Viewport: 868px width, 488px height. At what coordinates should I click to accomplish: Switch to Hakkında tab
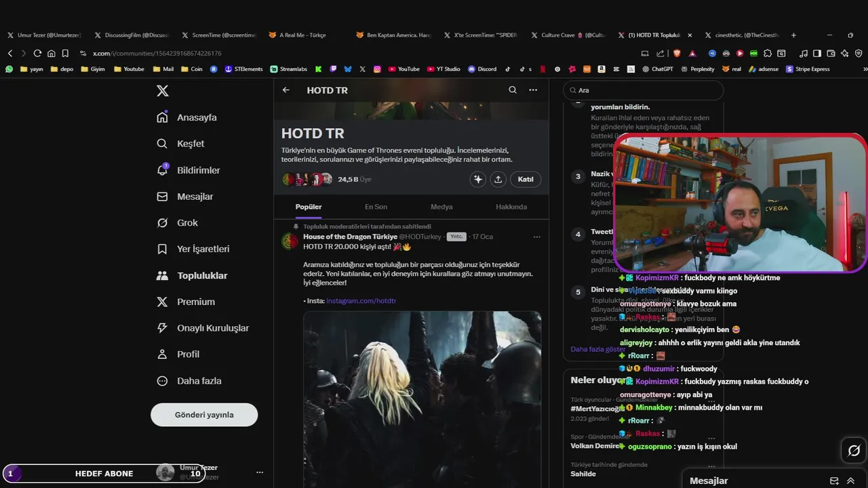(511, 207)
